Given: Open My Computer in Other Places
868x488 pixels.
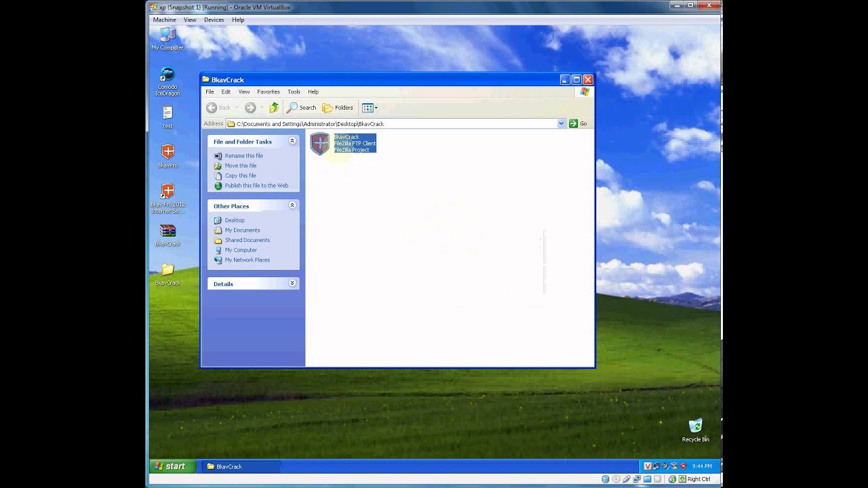Looking at the screenshot, I should tap(241, 250).
